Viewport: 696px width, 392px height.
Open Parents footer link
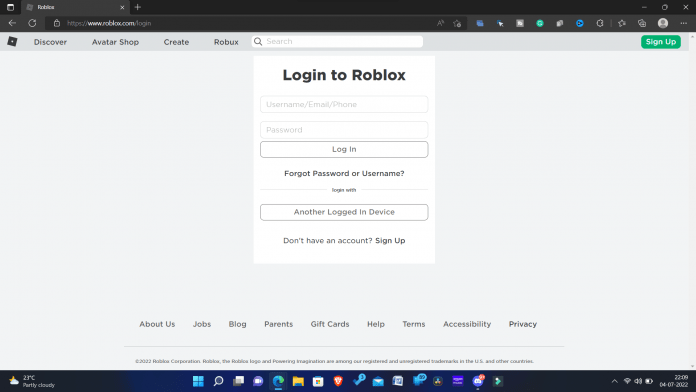click(279, 324)
